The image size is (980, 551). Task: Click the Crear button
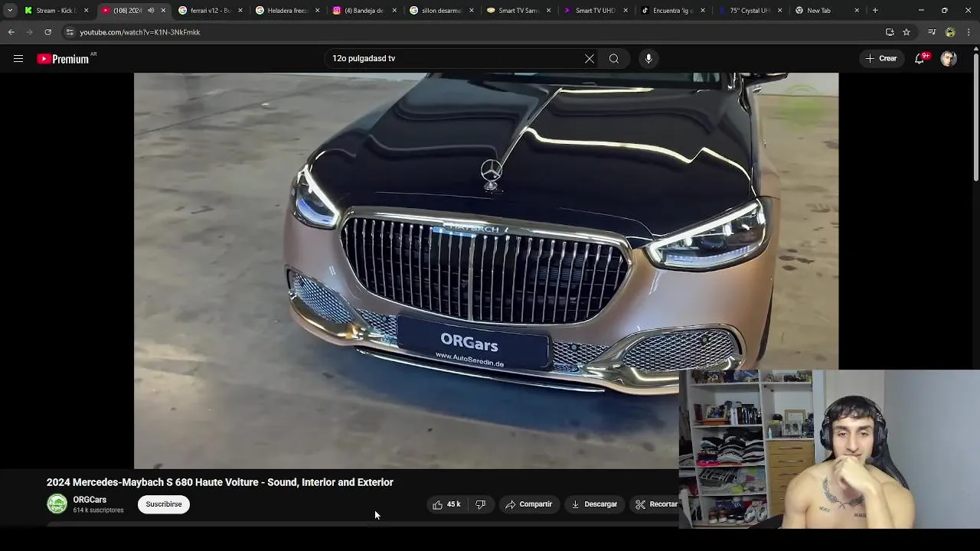point(880,58)
